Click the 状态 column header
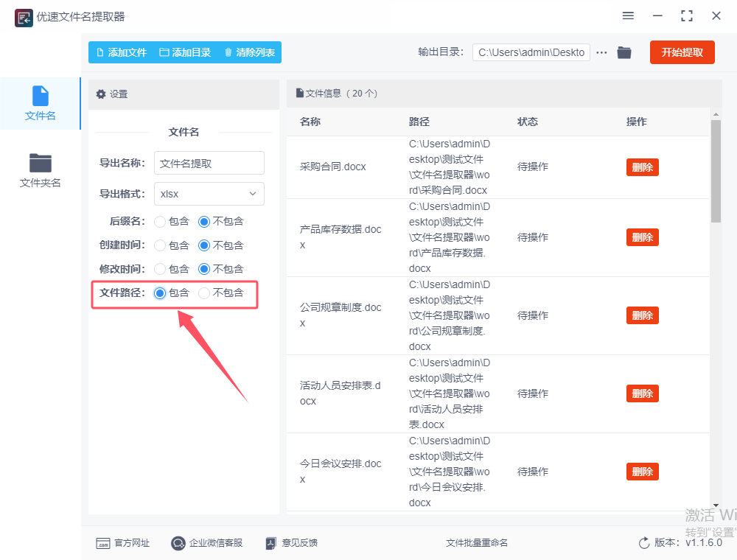737x560 pixels. tap(528, 122)
